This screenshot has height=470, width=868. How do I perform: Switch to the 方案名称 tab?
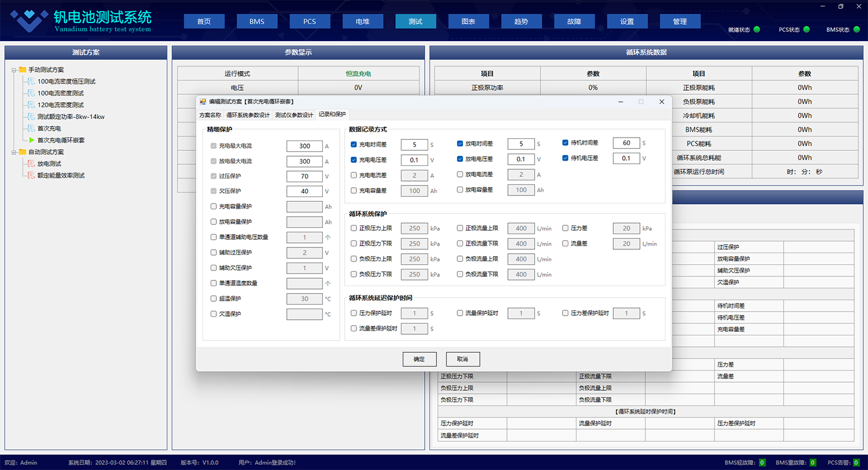pyautogui.click(x=210, y=115)
